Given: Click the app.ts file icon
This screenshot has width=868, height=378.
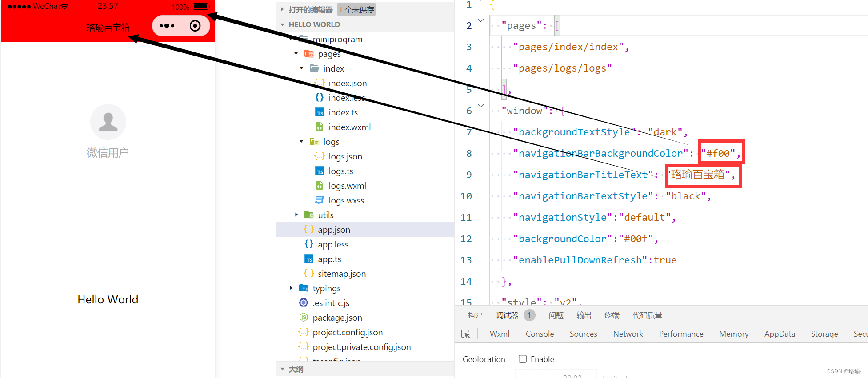Looking at the screenshot, I should point(309,259).
